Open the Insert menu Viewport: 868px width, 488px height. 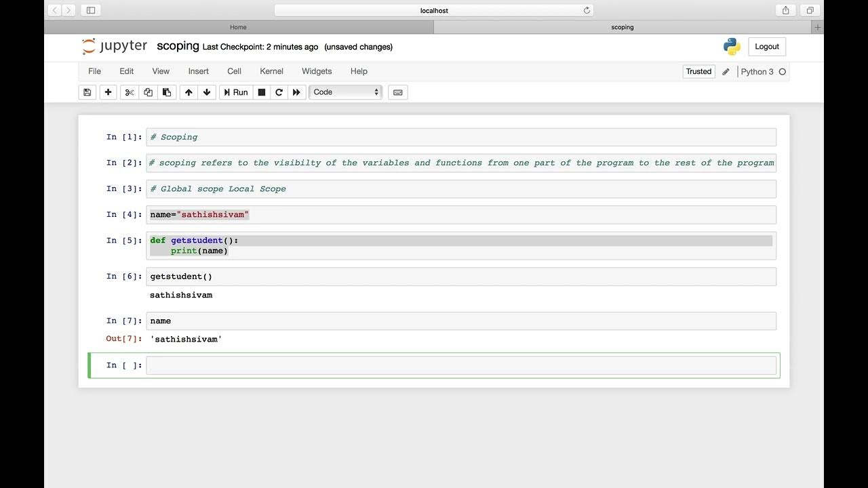[x=199, y=71]
